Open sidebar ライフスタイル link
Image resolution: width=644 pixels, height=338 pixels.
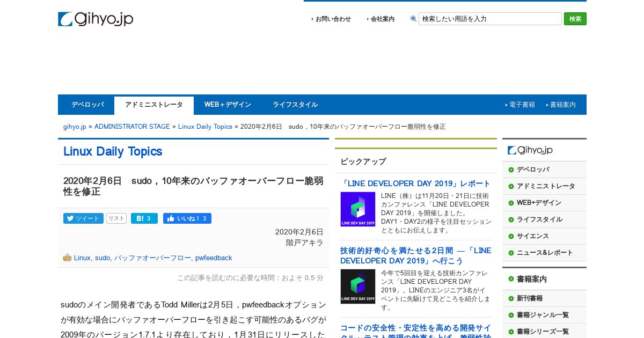[539, 219]
